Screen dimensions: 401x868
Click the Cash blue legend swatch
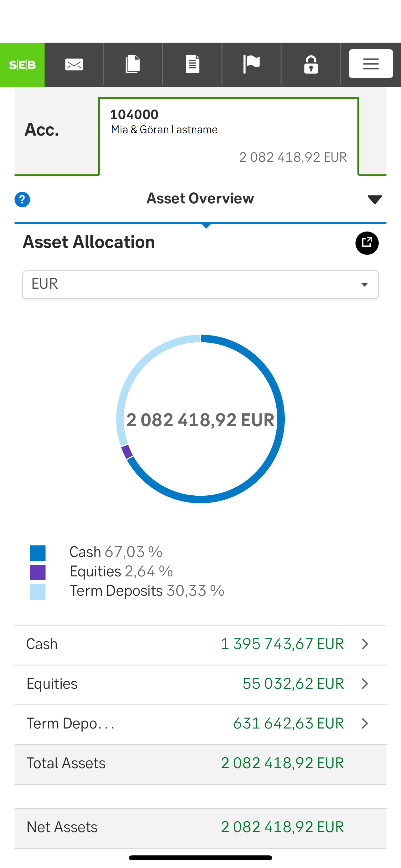click(x=38, y=553)
